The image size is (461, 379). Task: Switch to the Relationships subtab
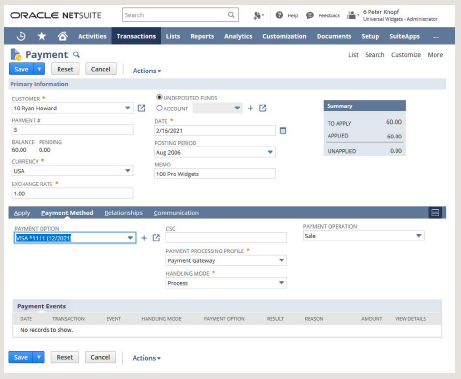(123, 213)
